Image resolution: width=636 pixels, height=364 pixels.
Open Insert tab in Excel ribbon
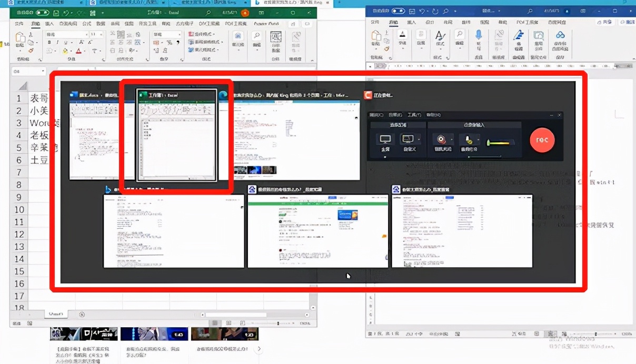click(x=49, y=23)
